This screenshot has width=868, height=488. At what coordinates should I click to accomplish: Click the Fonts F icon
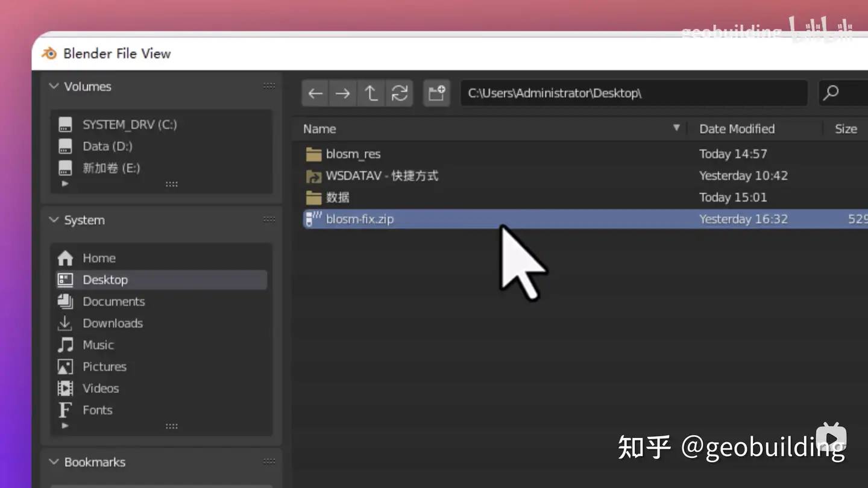click(65, 410)
